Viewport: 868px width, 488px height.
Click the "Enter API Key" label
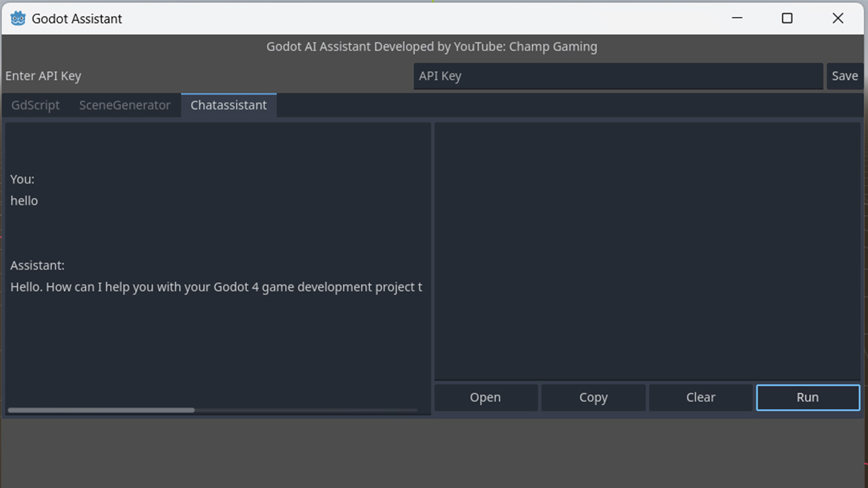(x=43, y=76)
